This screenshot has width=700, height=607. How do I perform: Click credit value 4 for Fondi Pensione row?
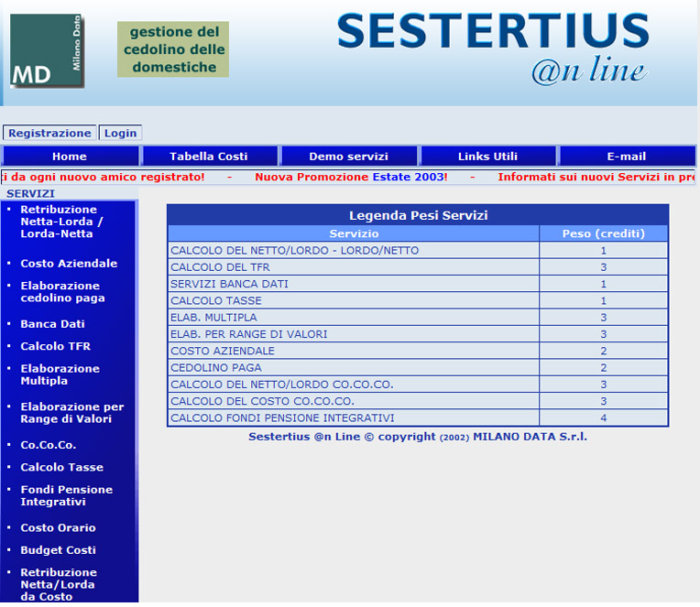click(604, 417)
